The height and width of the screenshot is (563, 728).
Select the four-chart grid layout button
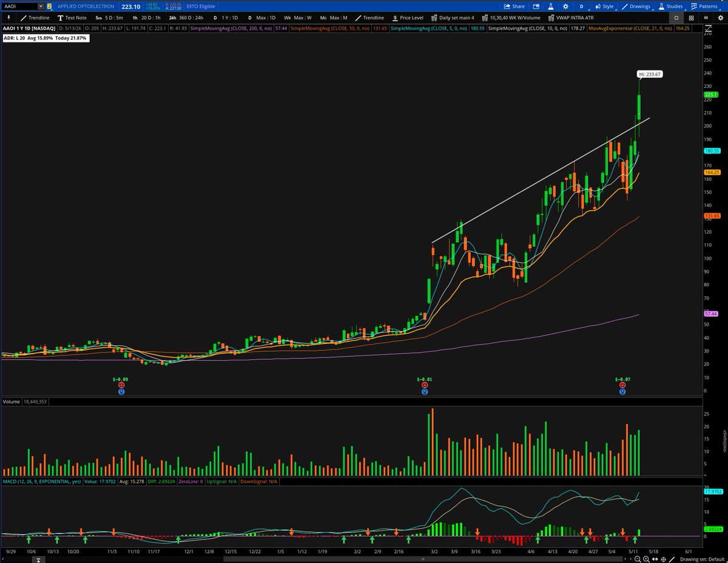(x=692, y=18)
